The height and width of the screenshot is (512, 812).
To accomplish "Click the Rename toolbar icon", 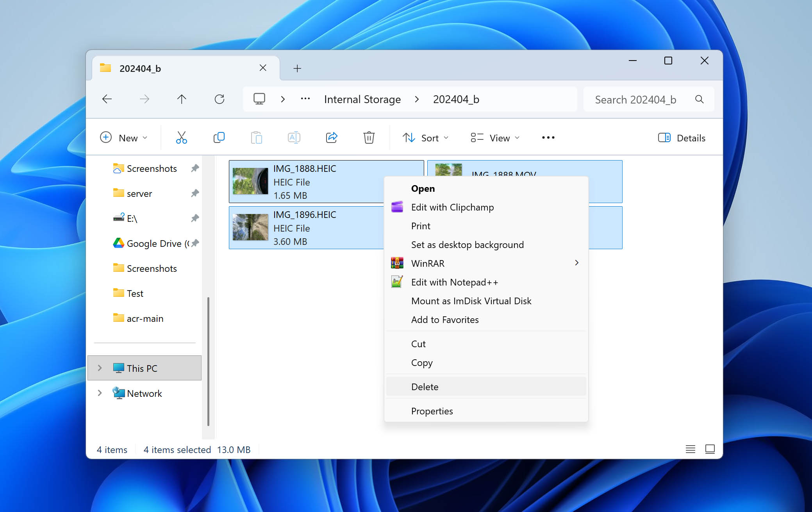I will click(x=294, y=137).
